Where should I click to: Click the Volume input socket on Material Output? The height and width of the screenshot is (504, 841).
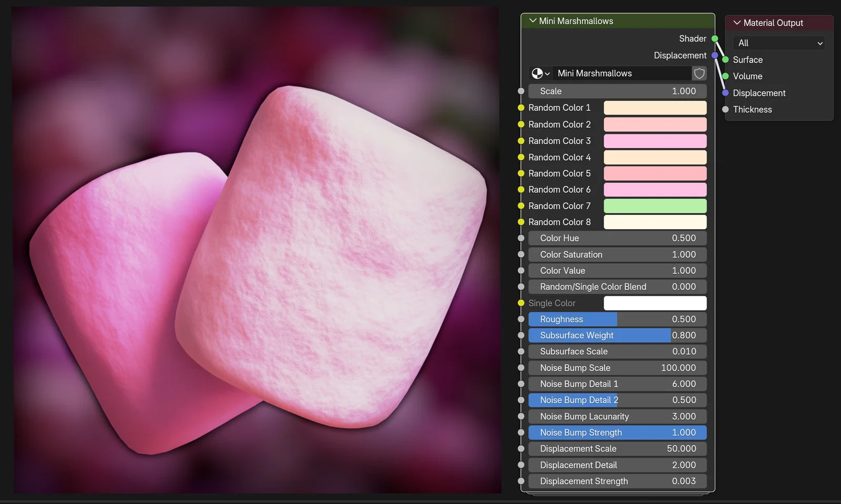[x=726, y=76]
